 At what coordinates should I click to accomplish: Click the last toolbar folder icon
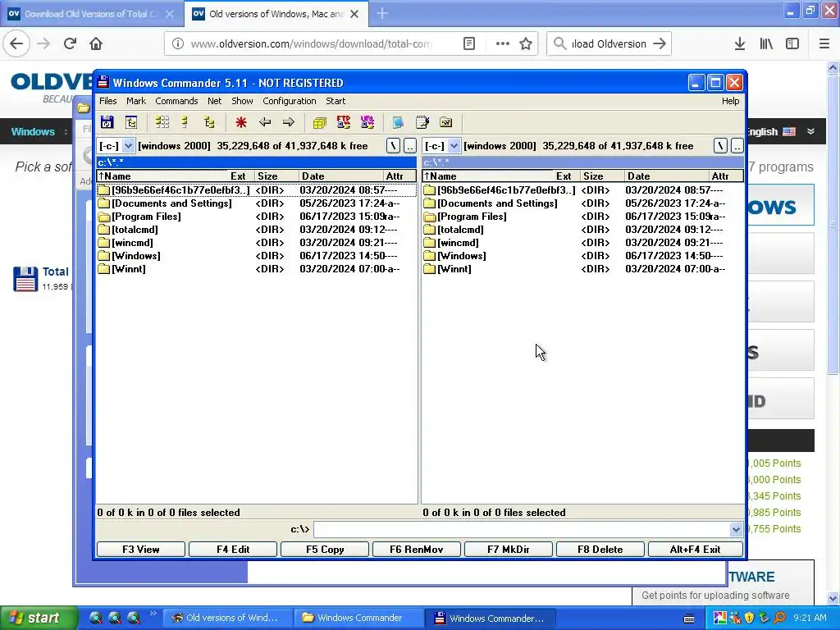[x=445, y=122]
